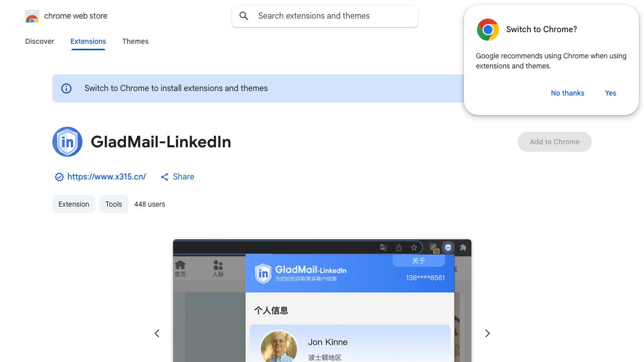Click the search magnifier icon
Viewport: 644px width, 362px height.
point(244,16)
